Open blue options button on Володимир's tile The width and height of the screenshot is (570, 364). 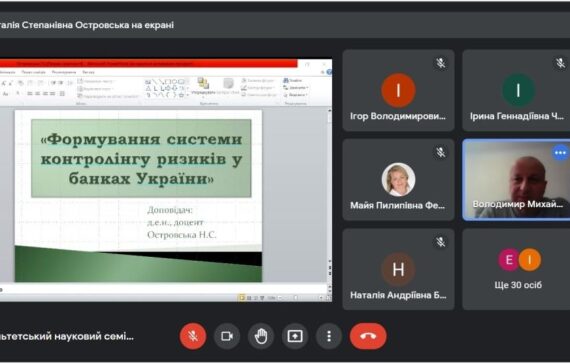[x=560, y=153]
